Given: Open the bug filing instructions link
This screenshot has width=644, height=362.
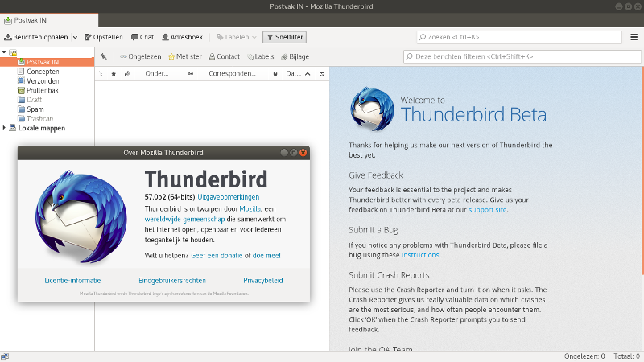Looking at the screenshot, I should coord(420,255).
